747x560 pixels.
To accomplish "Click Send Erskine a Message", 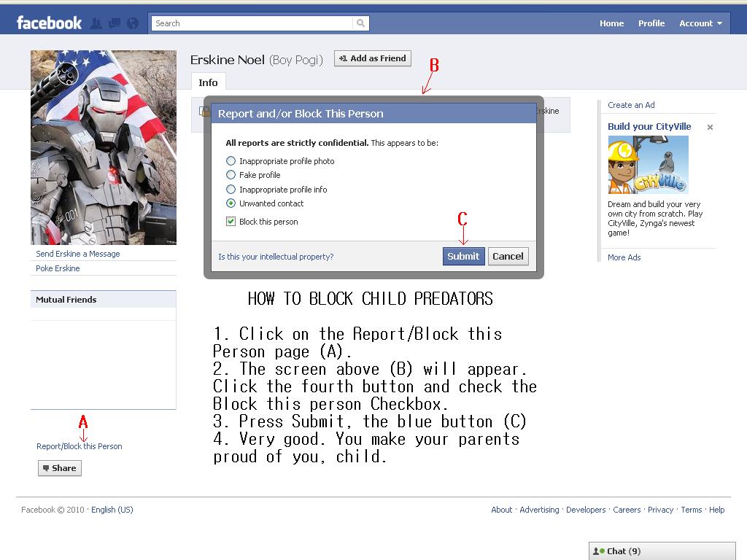I will click(x=78, y=254).
